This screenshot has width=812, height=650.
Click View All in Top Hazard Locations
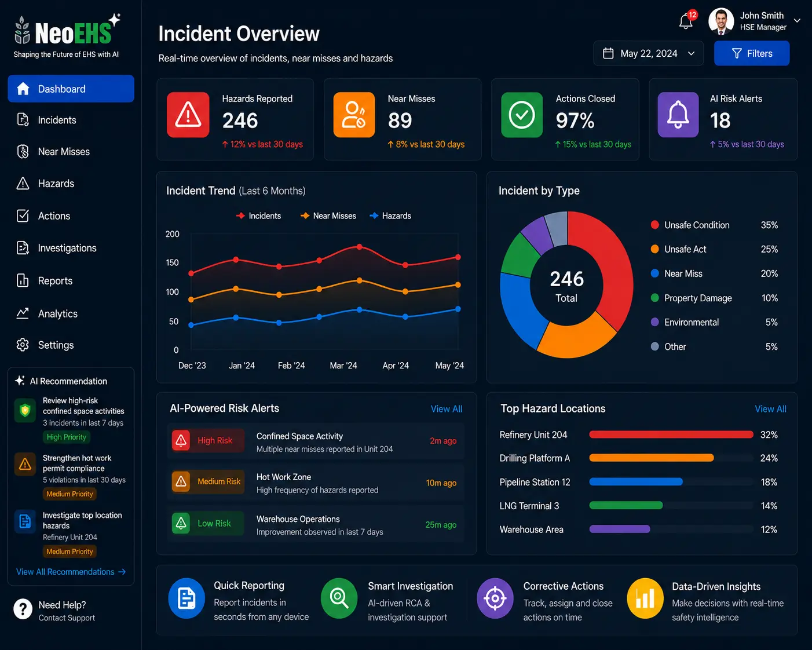click(770, 409)
